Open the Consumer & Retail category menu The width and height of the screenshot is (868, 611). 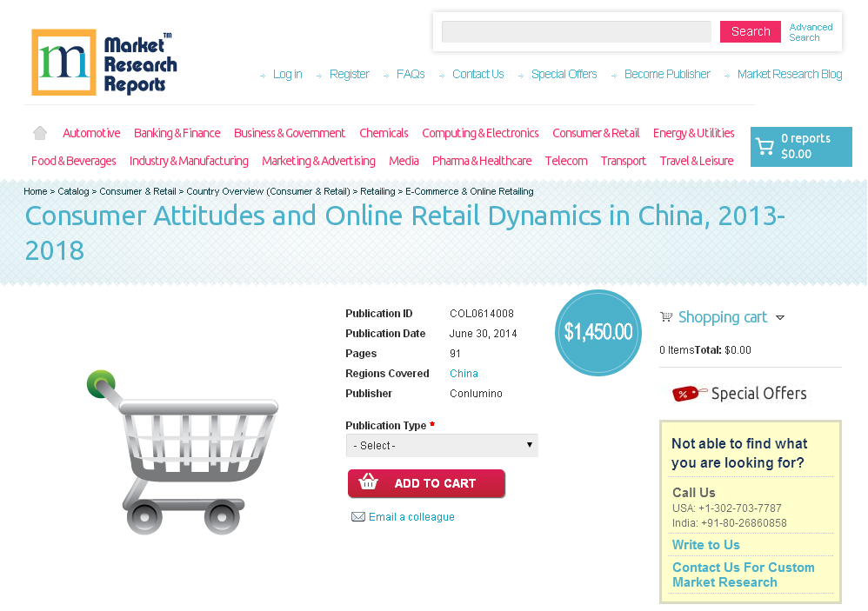pos(596,133)
